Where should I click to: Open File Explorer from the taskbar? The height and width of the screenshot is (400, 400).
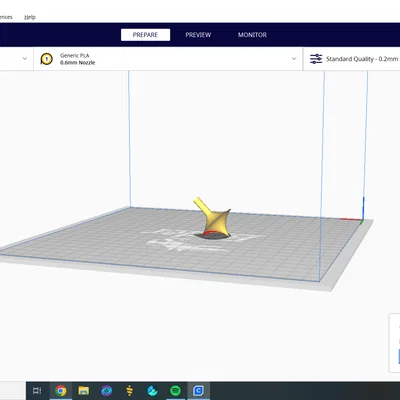[83, 390]
